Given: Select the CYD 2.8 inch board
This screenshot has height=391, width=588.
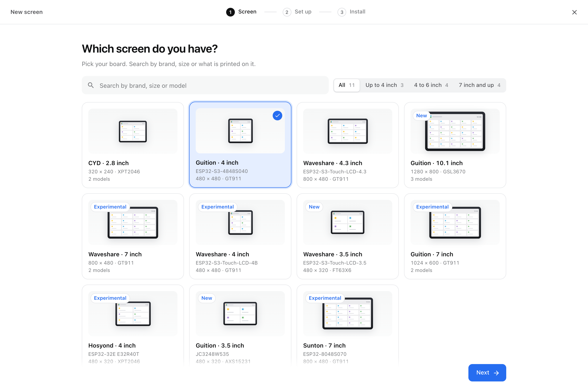Looking at the screenshot, I should [x=133, y=145].
